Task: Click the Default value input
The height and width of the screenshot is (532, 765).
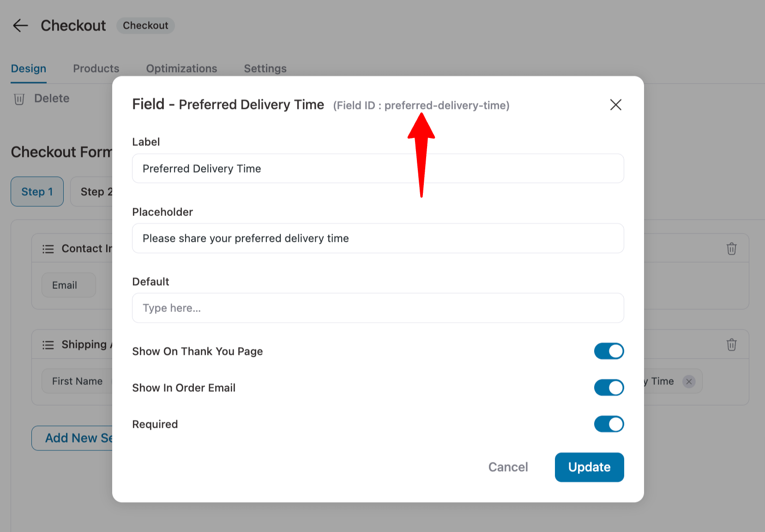Action: pos(378,308)
